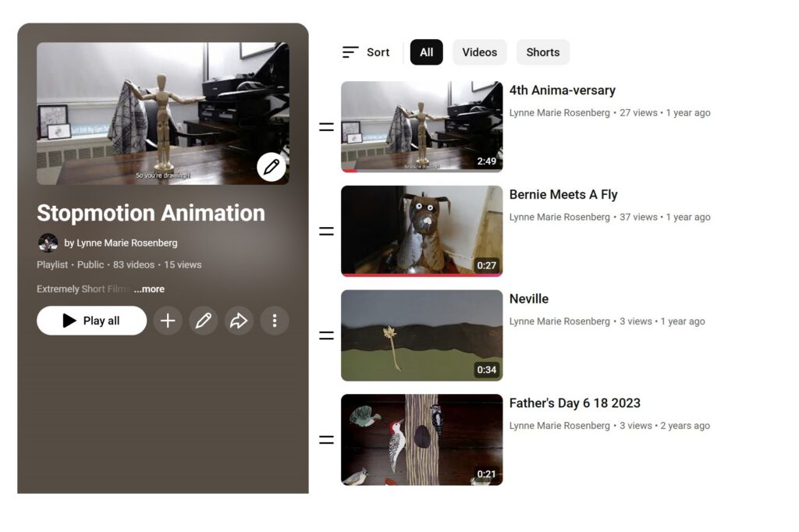Switch to the Videos filter

pyautogui.click(x=479, y=52)
